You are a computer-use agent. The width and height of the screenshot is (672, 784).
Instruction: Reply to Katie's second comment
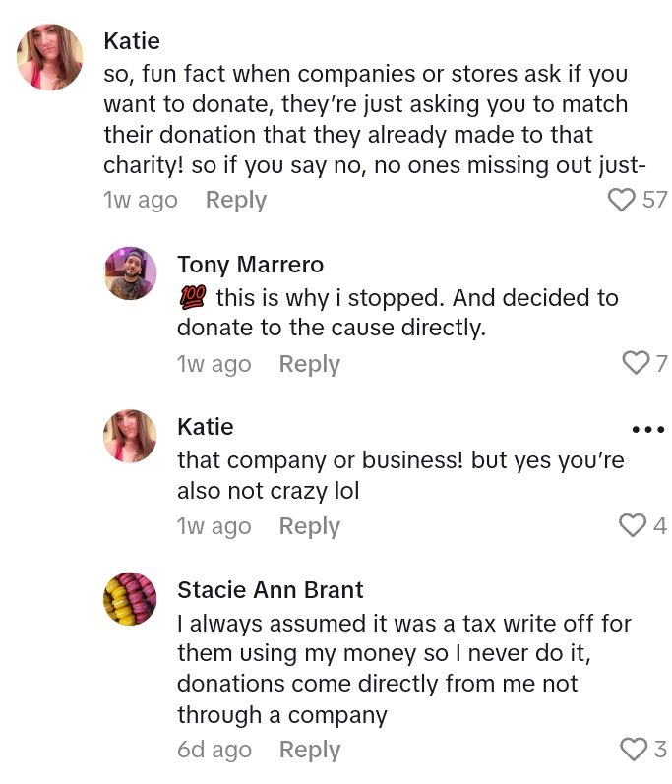[x=309, y=526]
